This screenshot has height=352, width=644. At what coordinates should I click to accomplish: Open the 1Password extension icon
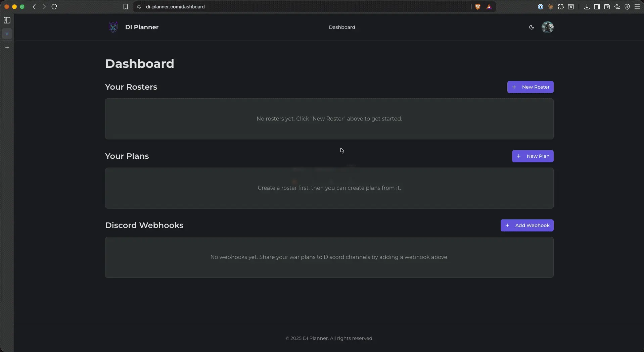540,7
